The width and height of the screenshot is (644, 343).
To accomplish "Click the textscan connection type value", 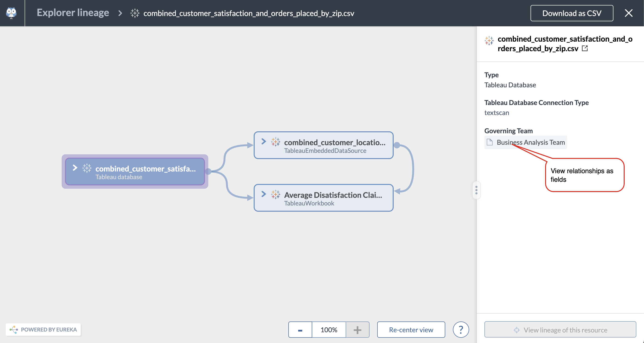I will click(497, 113).
